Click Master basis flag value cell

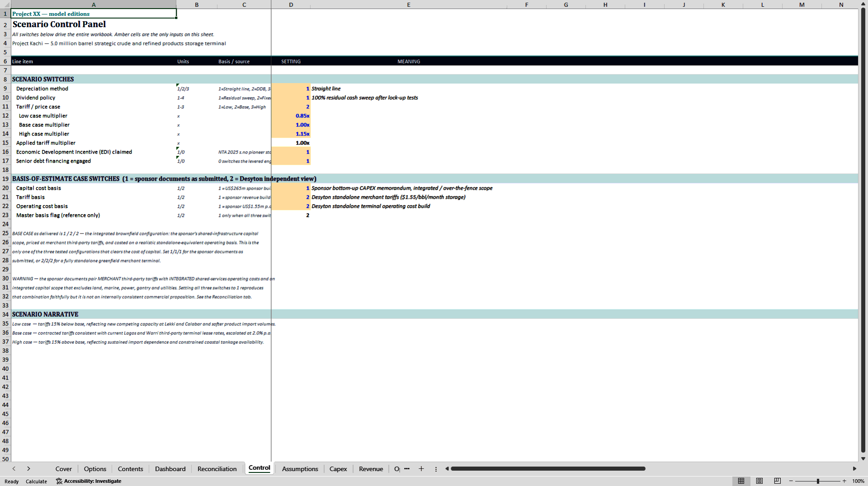(x=291, y=215)
